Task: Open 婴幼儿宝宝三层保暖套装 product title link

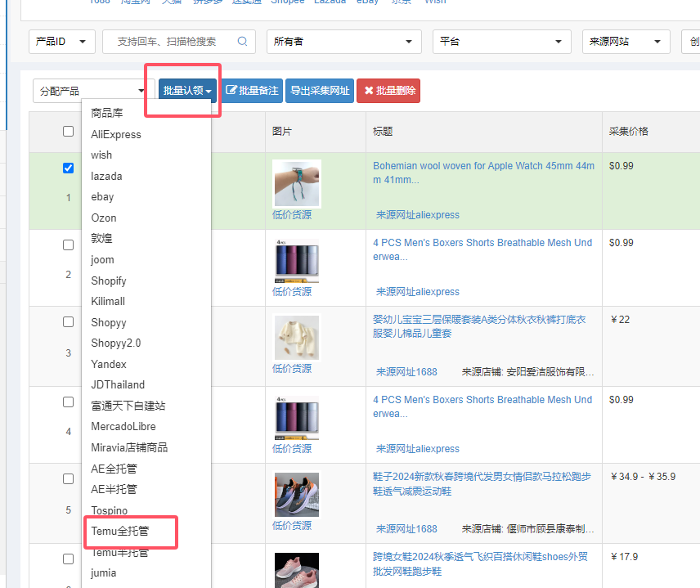Action: click(x=479, y=326)
